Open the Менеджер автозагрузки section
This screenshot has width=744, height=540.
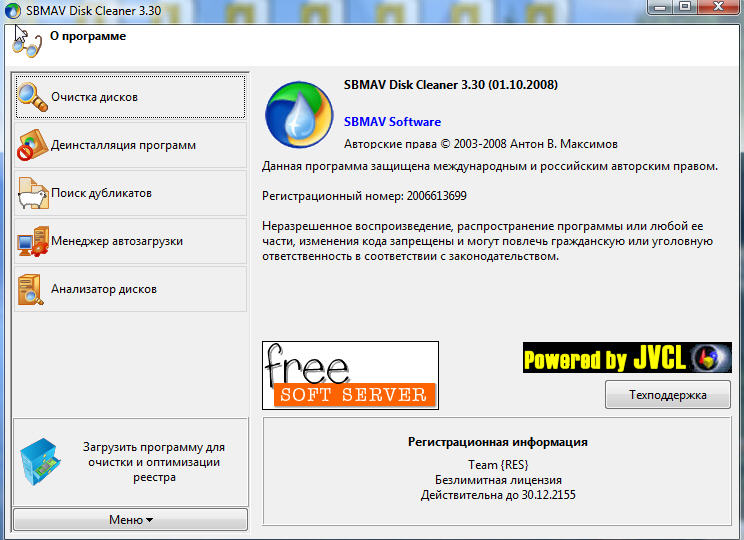130,241
